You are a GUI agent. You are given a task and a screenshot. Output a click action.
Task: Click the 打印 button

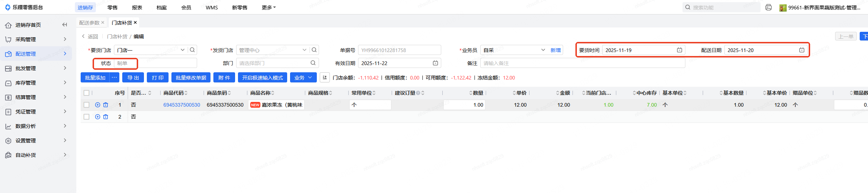tap(158, 77)
